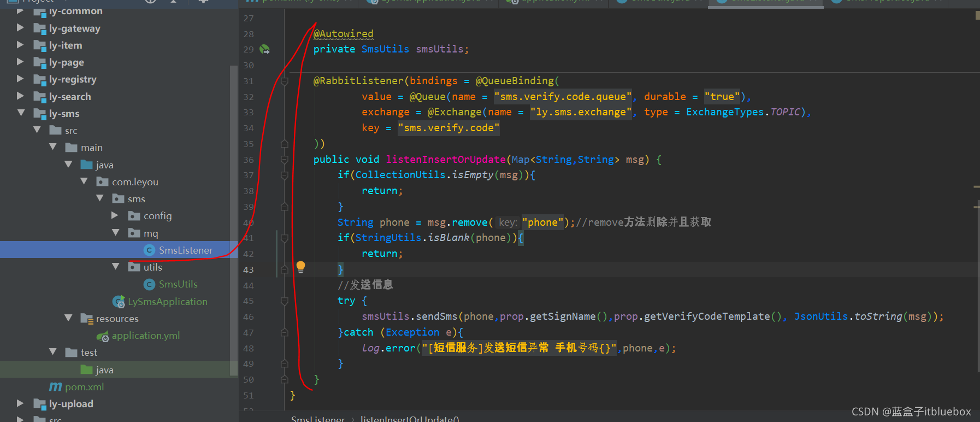
Task: Select SmsListener in the project tree
Action: 186,250
